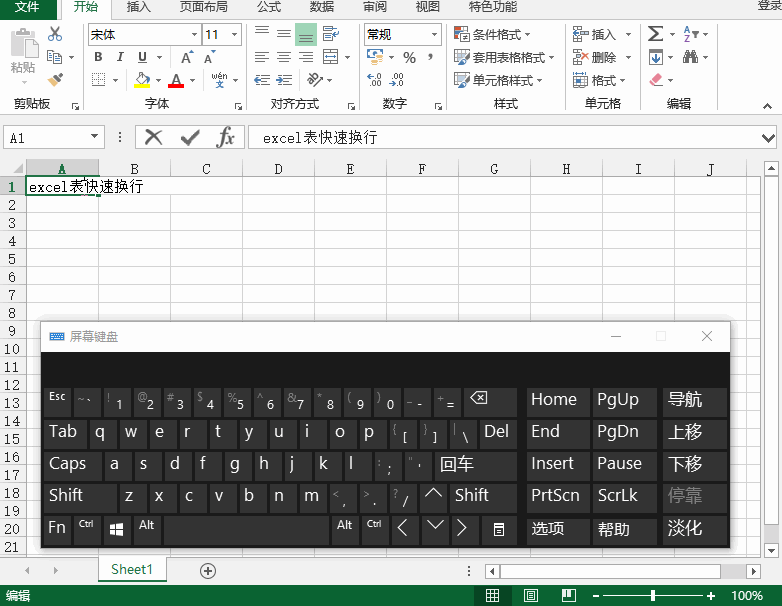
Task: Open the font name dropdown
Action: (x=194, y=35)
